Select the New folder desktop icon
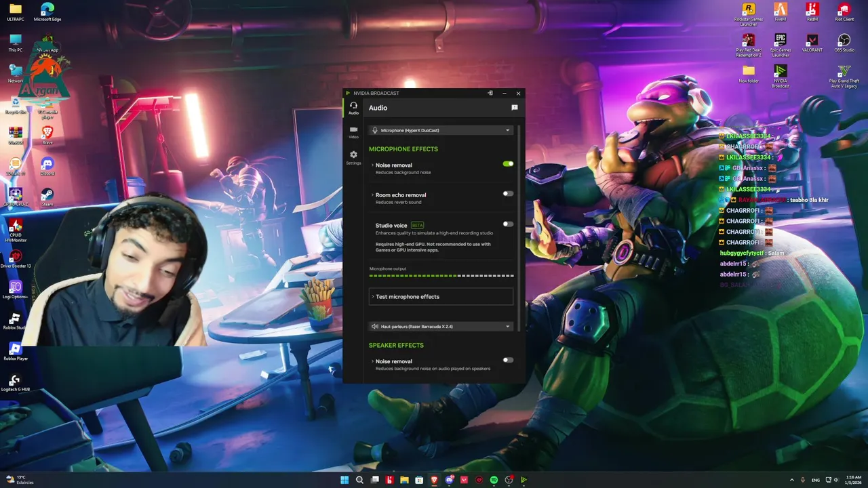Screen dimensions: 868x488 click(x=748, y=74)
